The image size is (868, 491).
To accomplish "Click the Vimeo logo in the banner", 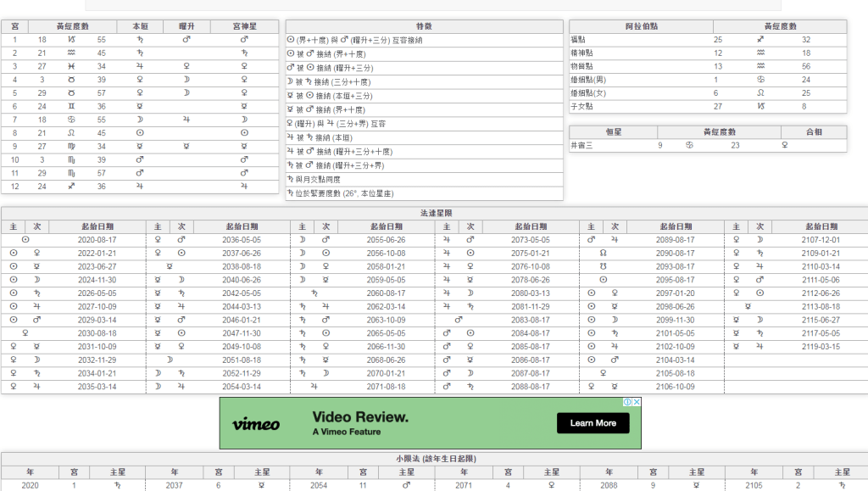I will pos(256,423).
